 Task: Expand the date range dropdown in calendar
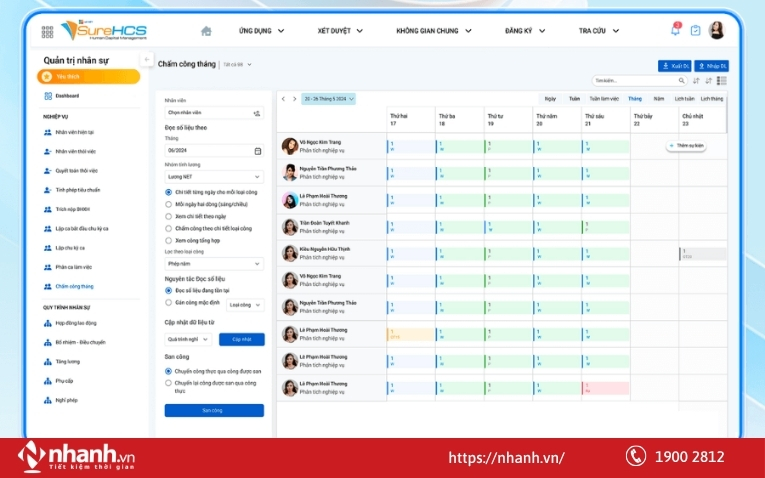pos(329,99)
